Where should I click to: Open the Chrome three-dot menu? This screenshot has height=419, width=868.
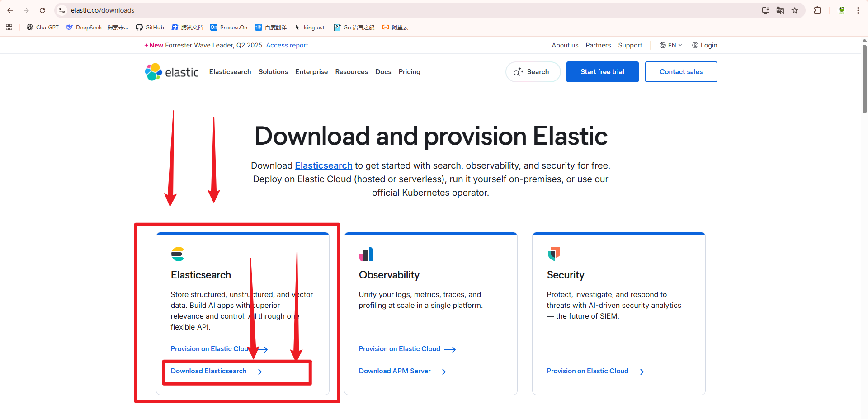click(x=858, y=10)
